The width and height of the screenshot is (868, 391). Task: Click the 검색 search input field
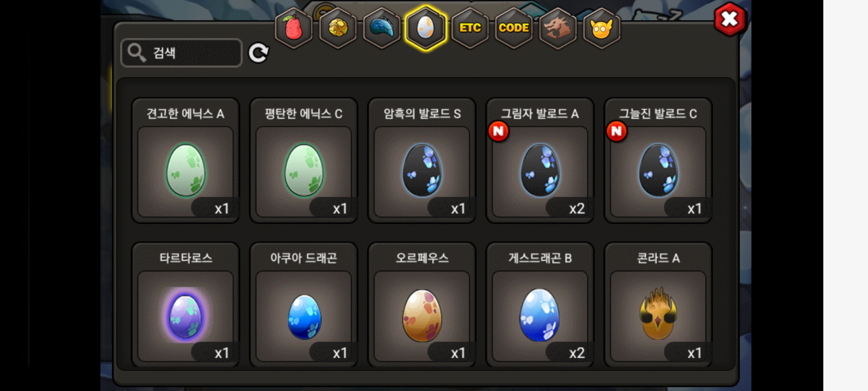181,53
